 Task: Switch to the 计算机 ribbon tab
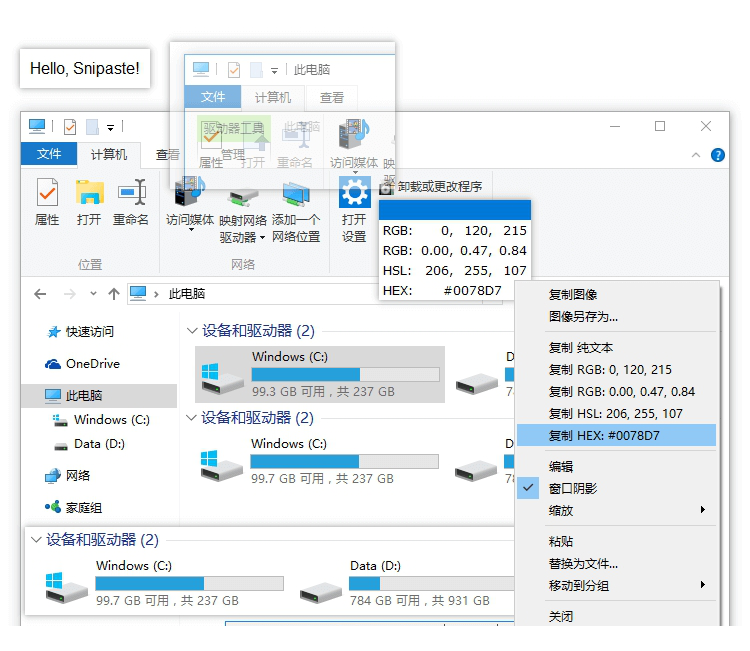pyautogui.click(x=109, y=154)
